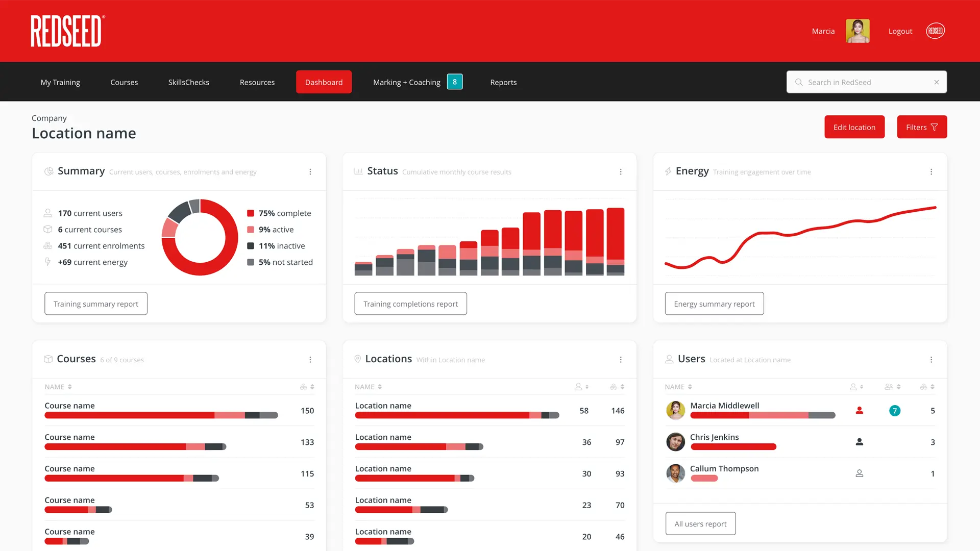Click the progress bar of the top Course row

pos(161,415)
